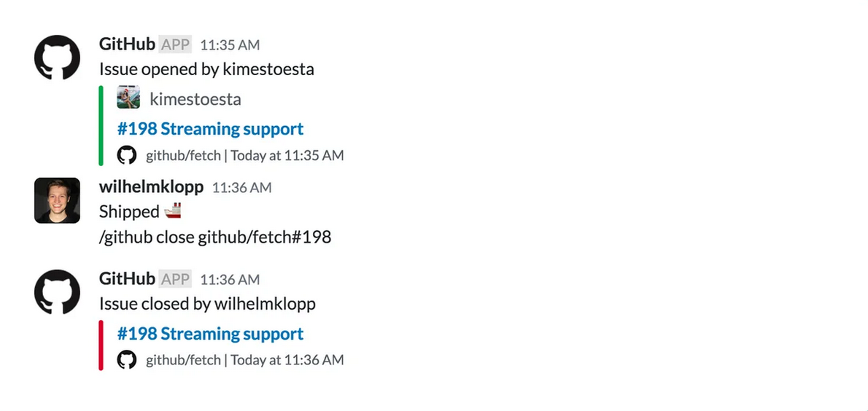Click the GitHub avatar beside the issue closed message

[57, 292]
